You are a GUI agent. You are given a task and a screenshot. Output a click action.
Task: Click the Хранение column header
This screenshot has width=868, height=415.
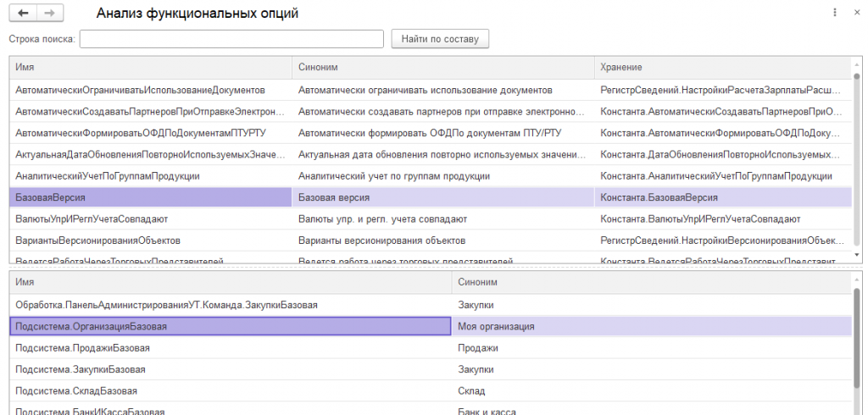721,67
